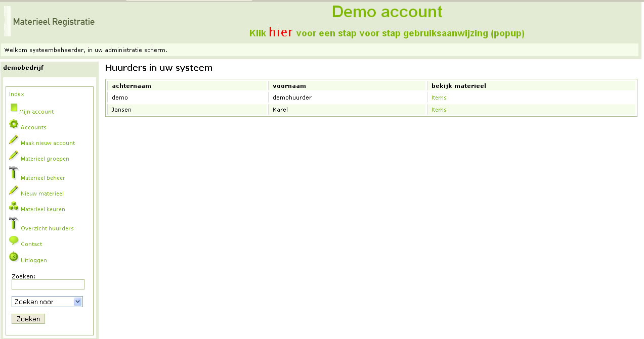Click the hammer icon beside Materieel beheer
The height and width of the screenshot is (339, 644).
(x=14, y=173)
